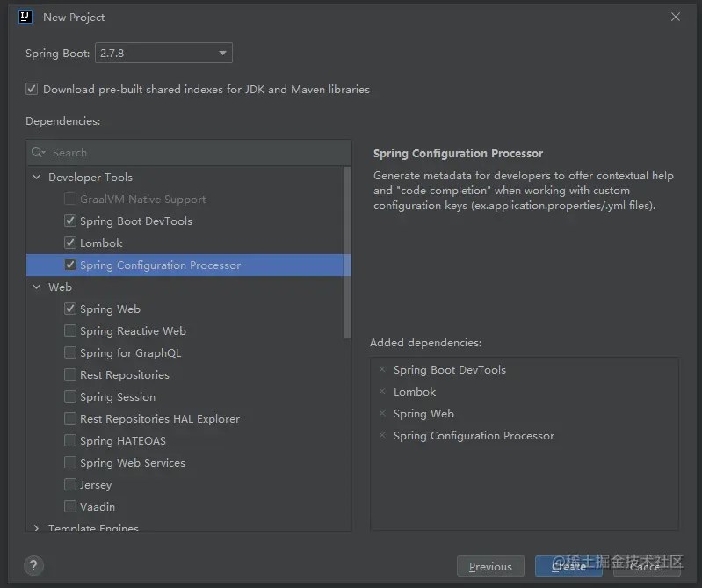Image resolution: width=702 pixels, height=588 pixels.
Task: Select Spring Web in added dependencies list
Action: click(423, 413)
